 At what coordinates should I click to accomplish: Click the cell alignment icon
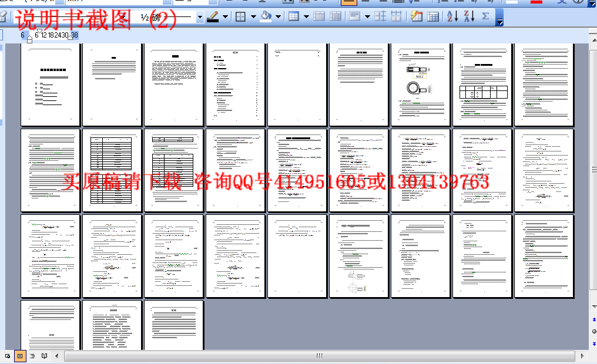355,17
